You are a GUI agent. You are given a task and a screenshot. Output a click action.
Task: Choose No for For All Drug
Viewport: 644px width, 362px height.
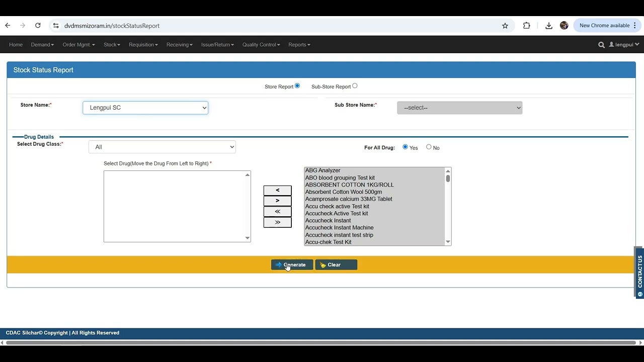[429, 147]
